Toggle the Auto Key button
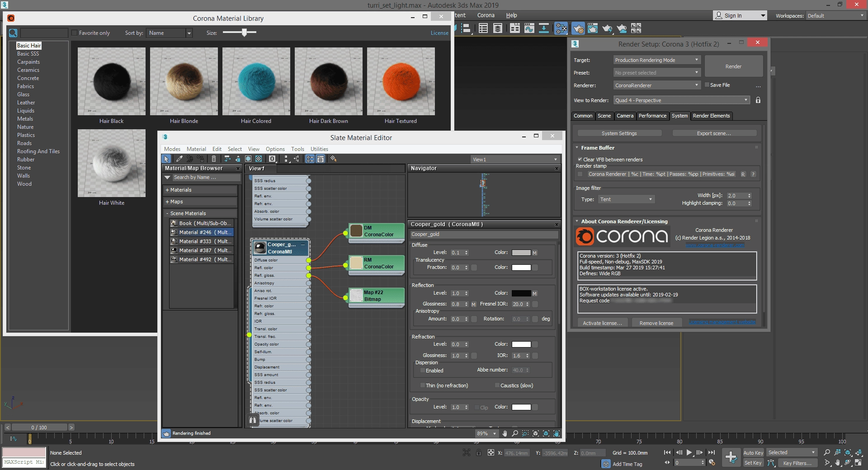The height and width of the screenshot is (470, 868). [753, 452]
